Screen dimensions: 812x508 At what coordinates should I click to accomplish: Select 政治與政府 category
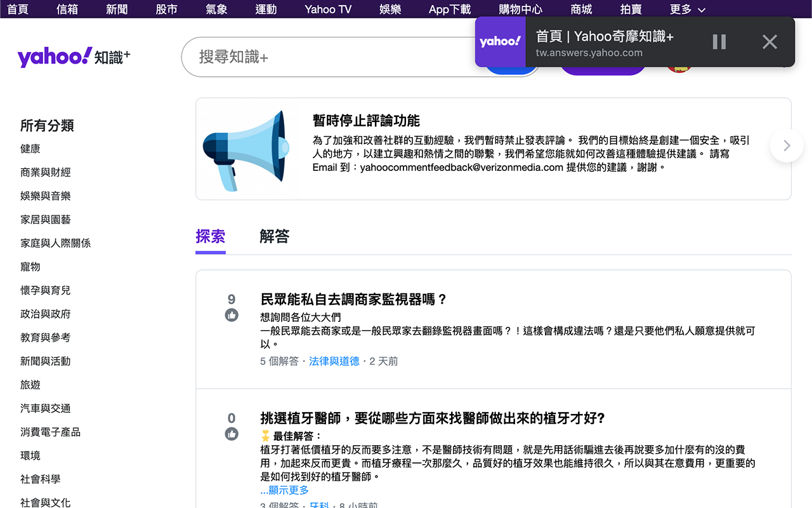(x=46, y=314)
